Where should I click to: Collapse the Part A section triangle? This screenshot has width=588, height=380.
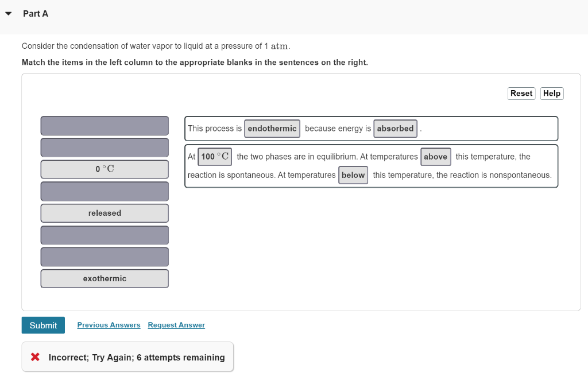point(8,14)
